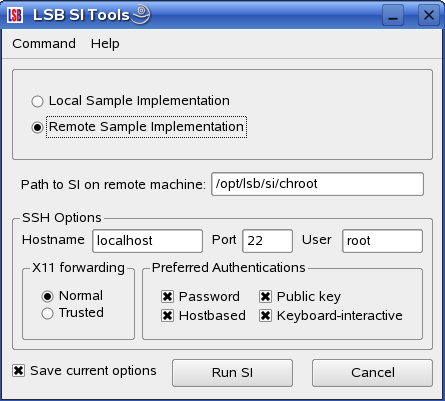Open the Help menu

tap(105, 44)
